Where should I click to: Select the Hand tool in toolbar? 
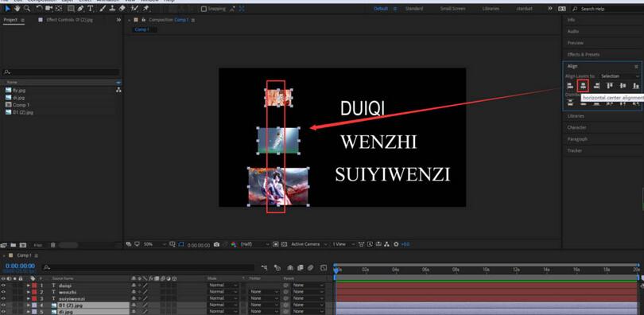tap(17, 8)
